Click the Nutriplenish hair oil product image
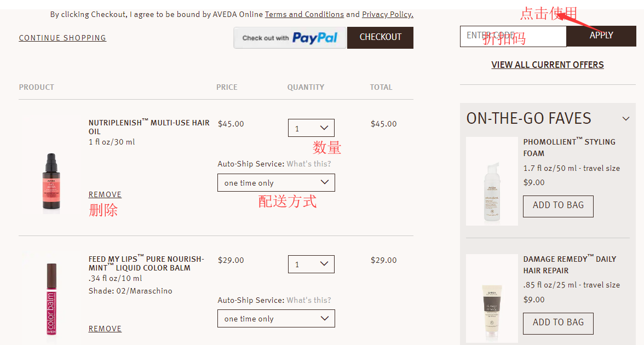This screenshot has width=644, height=345. (51, 181)
